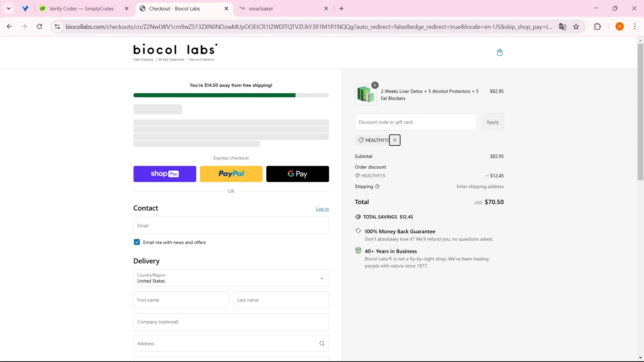Close the smartsaker tab
This screenshot has width=644, height=362.
326,9
